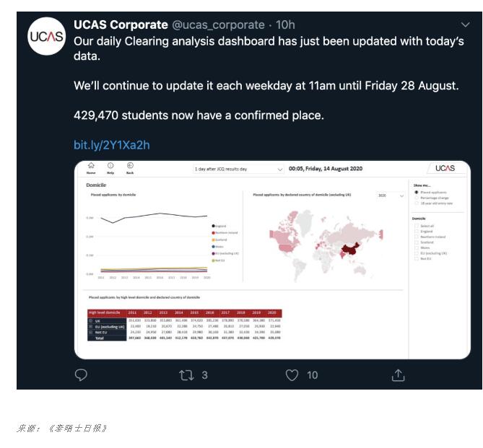Open the JCQ results day dropdown

[238, 169]
